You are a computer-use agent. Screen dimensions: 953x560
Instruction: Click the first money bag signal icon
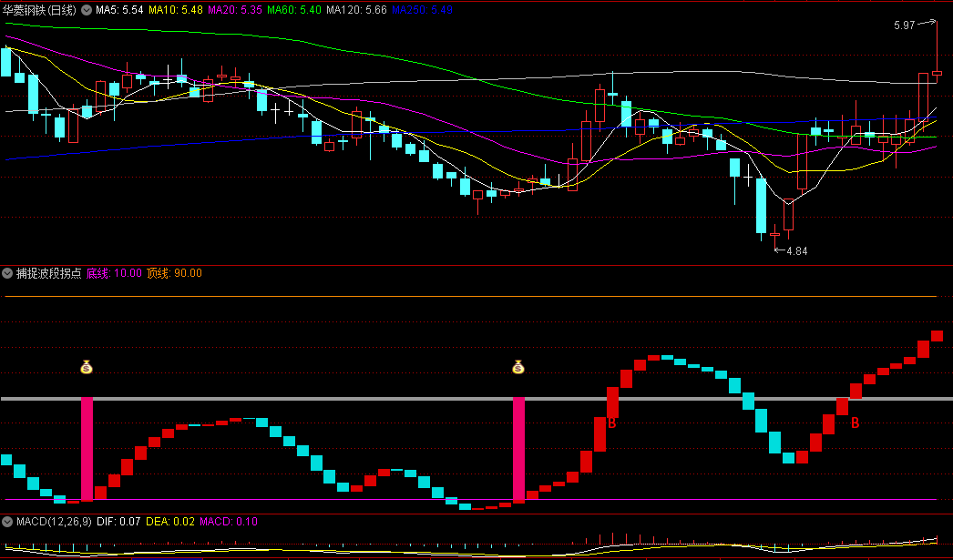click(87, 367)
